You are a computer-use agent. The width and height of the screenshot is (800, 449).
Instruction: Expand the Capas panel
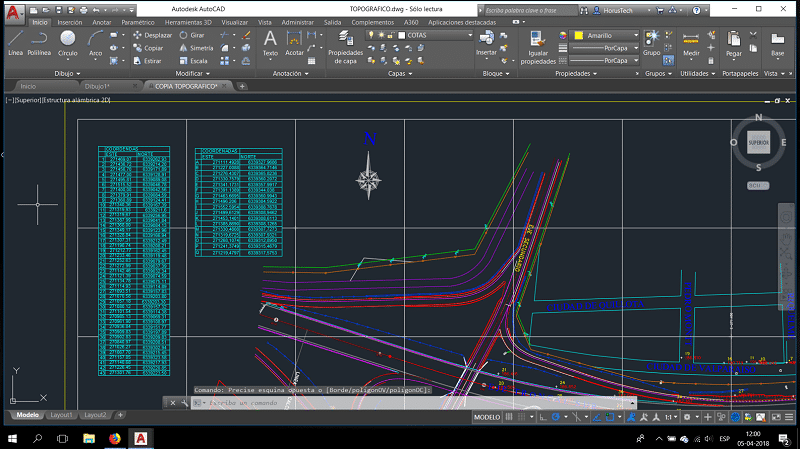pyautogui.click(x=399, y=73)
